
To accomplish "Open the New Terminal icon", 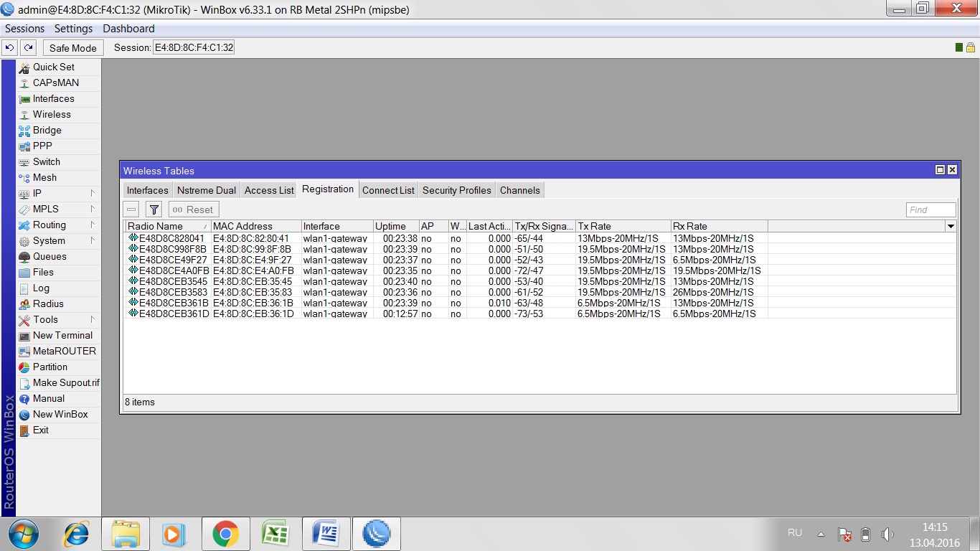I will tap(24, 335).
